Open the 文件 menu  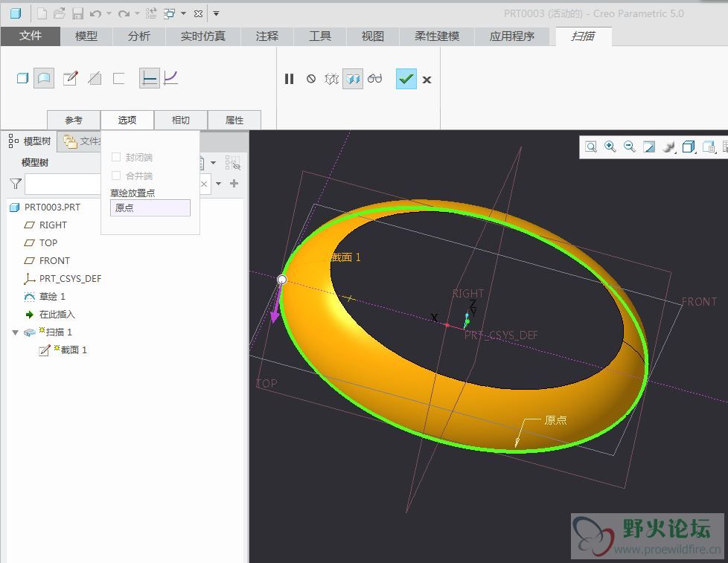[31, 36]
